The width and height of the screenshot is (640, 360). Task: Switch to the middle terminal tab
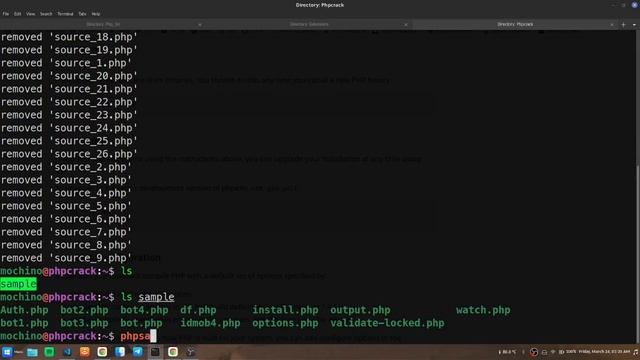tap(309, 24)
